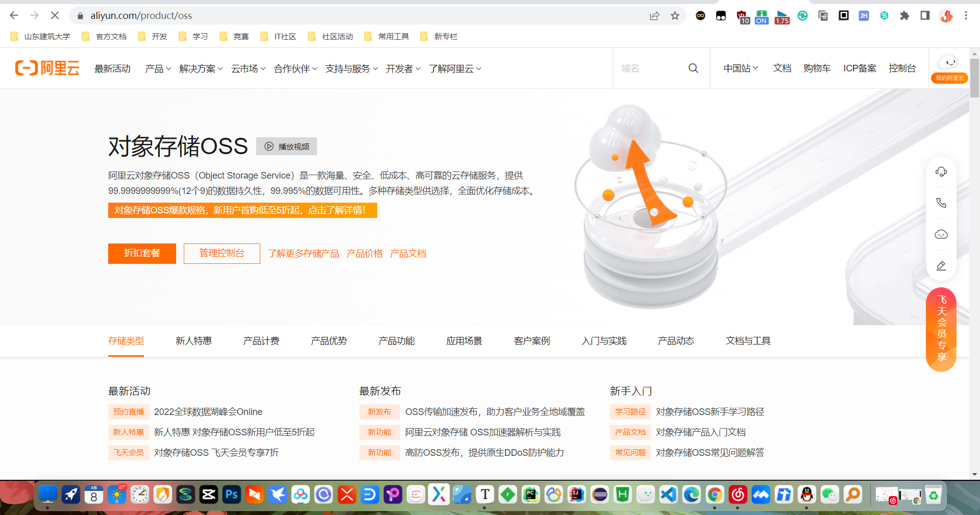The height and width of the screenshot is (515, 980).
Task: Launch Photoshop from the dock
Action: (x=231, y=495)
